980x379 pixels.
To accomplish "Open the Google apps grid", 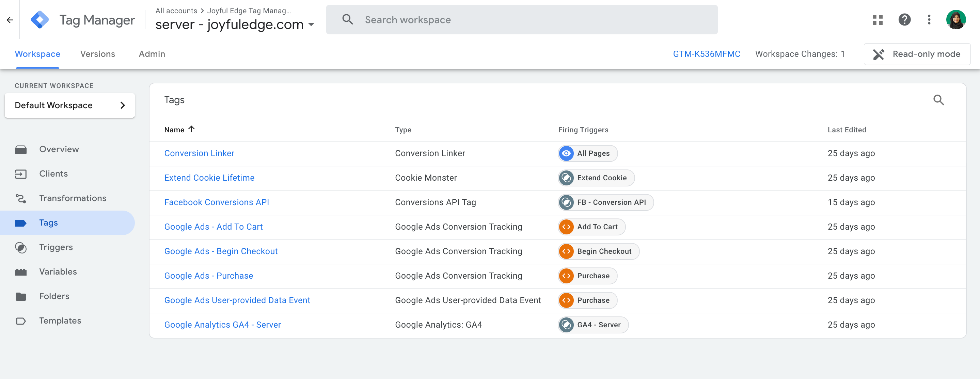I will 877,20.
